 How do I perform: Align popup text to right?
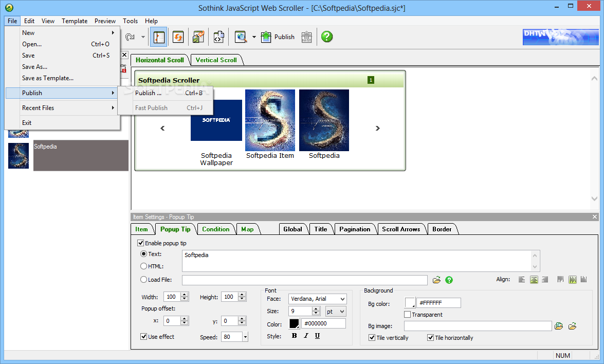(545, 280)
